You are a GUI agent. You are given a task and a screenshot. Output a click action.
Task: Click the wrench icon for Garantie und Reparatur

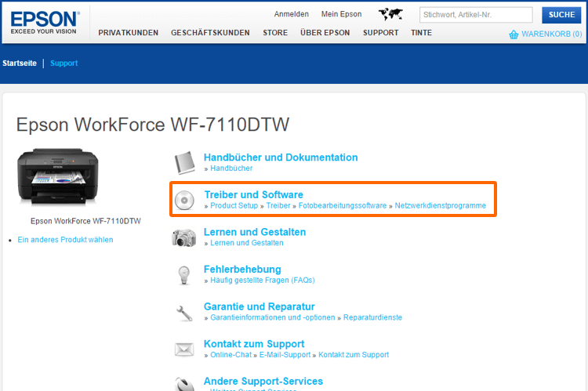pyautogui.click(x=184, y=313)
